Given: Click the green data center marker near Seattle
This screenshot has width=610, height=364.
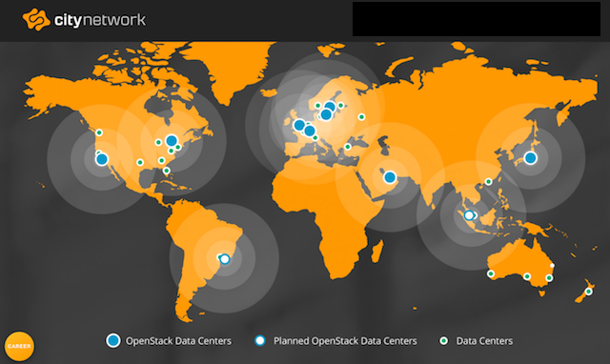Looking at the screenshot, I should (99, 132).
